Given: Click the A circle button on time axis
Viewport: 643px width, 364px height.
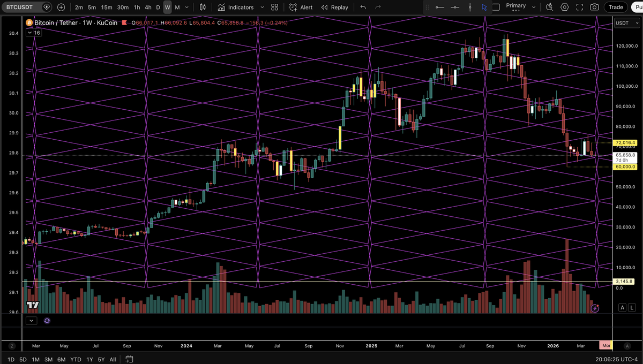Looking at the screenshot, I should tap(627, 346).
